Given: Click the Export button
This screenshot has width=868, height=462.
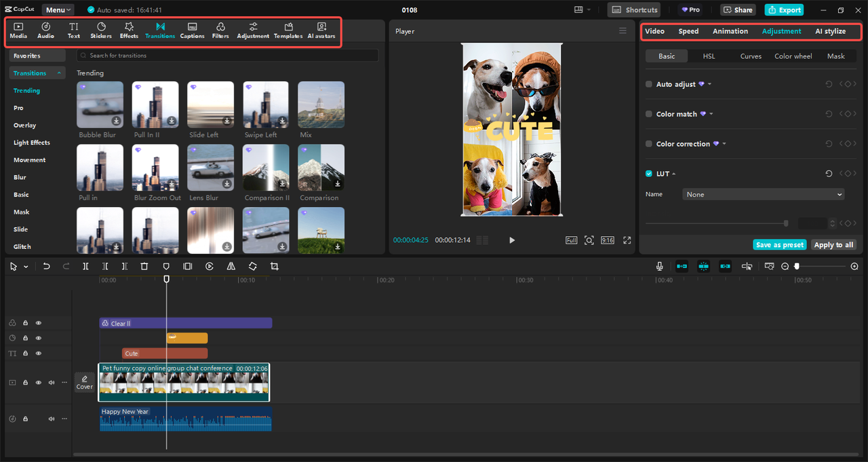Looking at the screenshot, I should pos(784,10).
